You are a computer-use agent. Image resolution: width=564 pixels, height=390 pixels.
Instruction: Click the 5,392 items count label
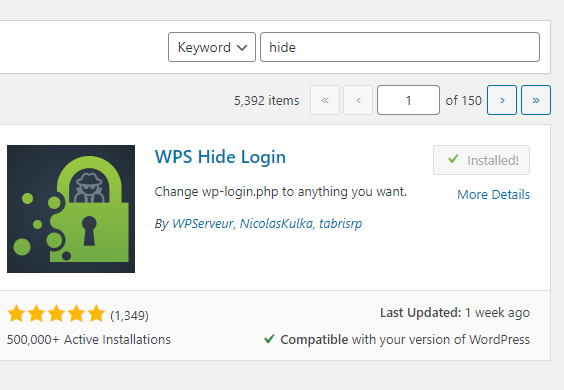pyautogui.click(x=267, y=100)
